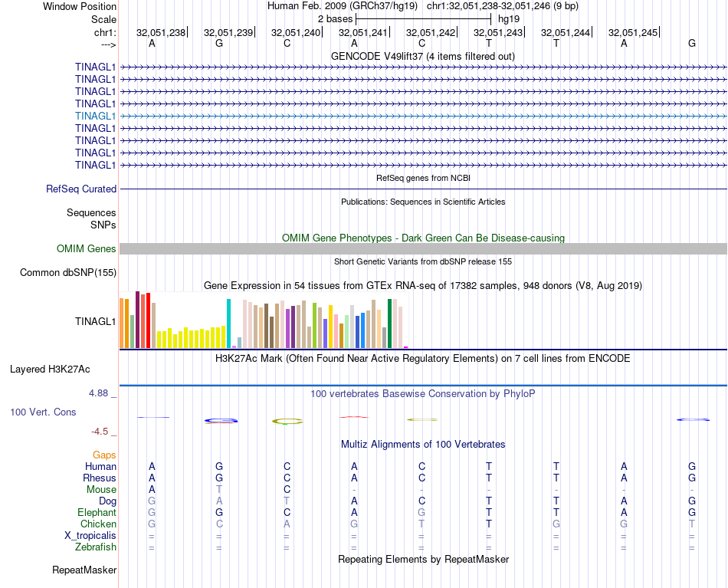728x588 pixels.
Task: Click the OMIM Genes track label
Action: click(x=87, y=248)
